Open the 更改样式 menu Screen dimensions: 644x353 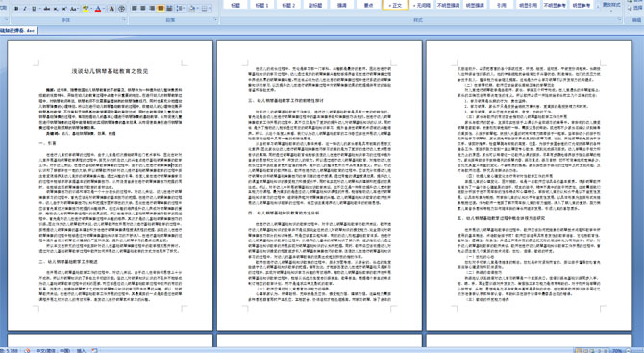pyautogui.click(x=611, y=5)
